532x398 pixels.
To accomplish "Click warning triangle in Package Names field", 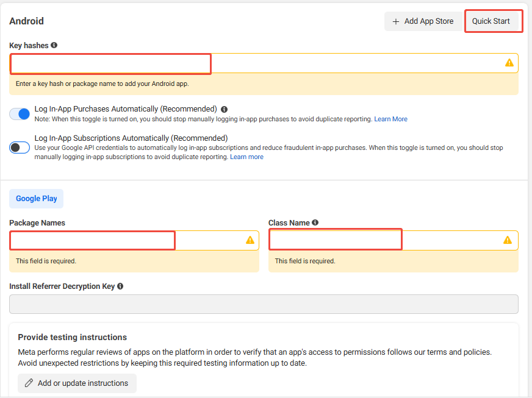I will point(250,240).
